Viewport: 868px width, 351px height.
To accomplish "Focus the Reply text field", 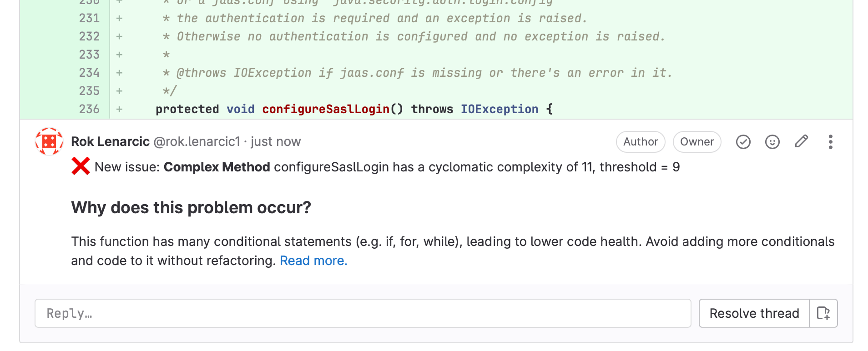I will click(x=363, y=313).
